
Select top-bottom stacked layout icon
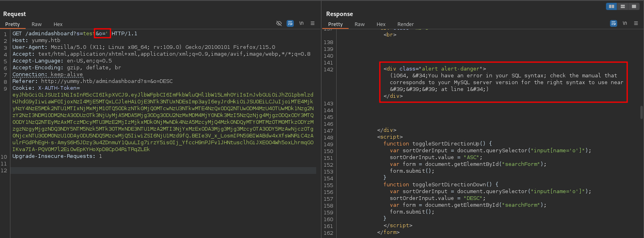coord(622,6)
